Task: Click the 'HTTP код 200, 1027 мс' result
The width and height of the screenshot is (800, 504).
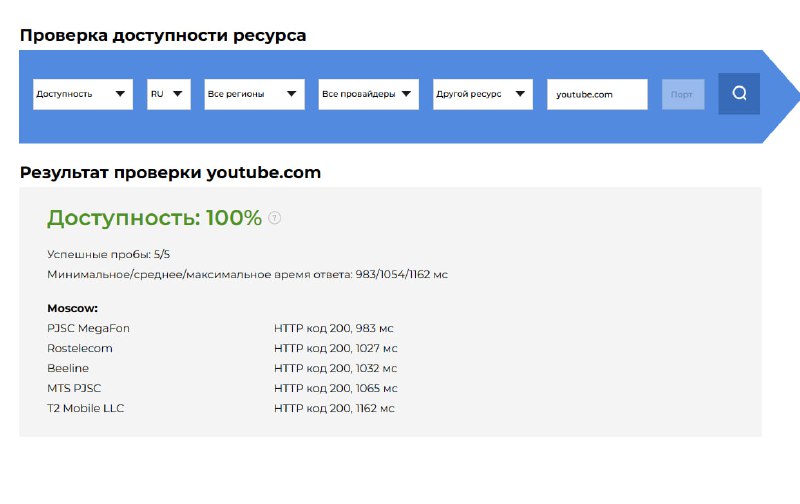Action: [335, 348]
